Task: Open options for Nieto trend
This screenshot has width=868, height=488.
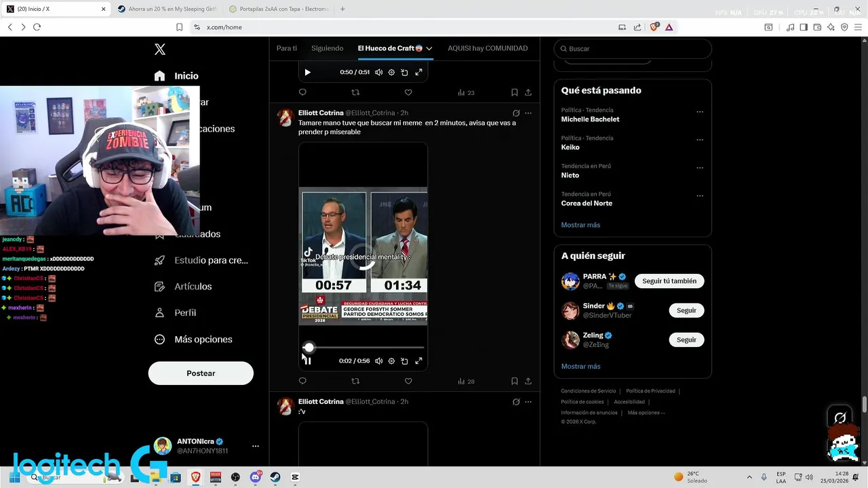Action: click(700, 168)
